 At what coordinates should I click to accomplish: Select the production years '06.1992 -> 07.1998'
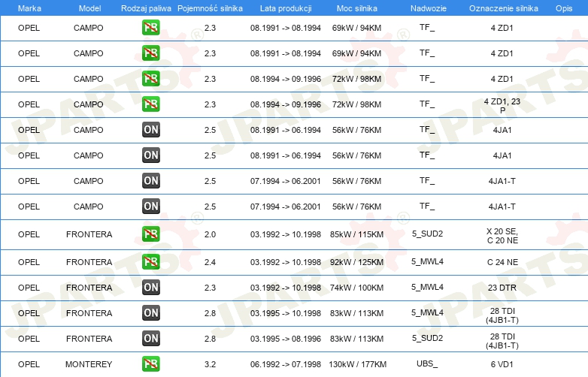pyautogui.click(x=286, y=364)
